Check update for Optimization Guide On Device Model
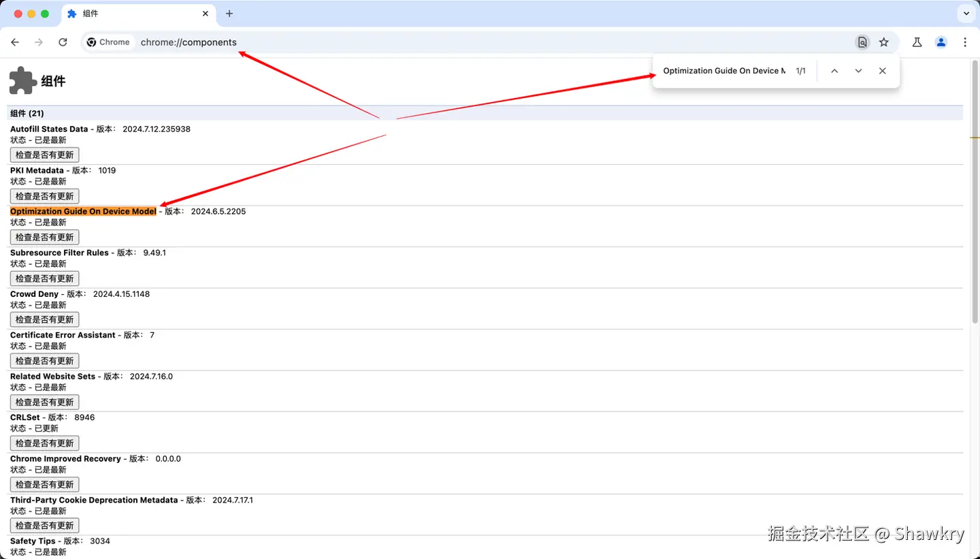The image size is (980, 559). (45, 237)
